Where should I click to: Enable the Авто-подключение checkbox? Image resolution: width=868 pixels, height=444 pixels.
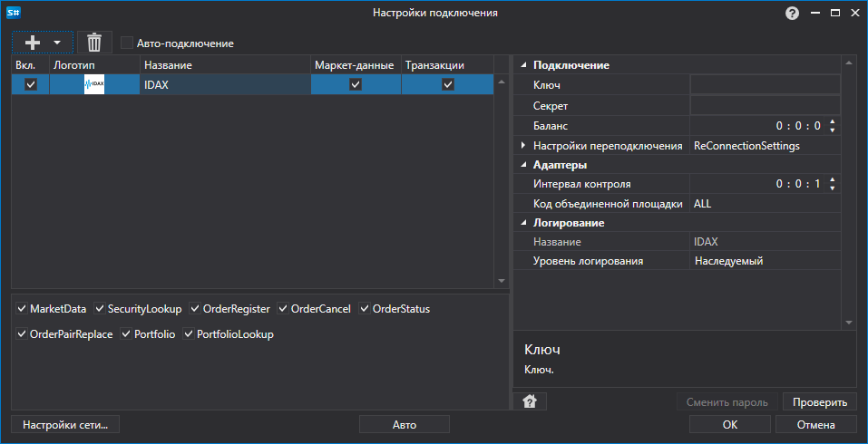click(x=127, y=43)
